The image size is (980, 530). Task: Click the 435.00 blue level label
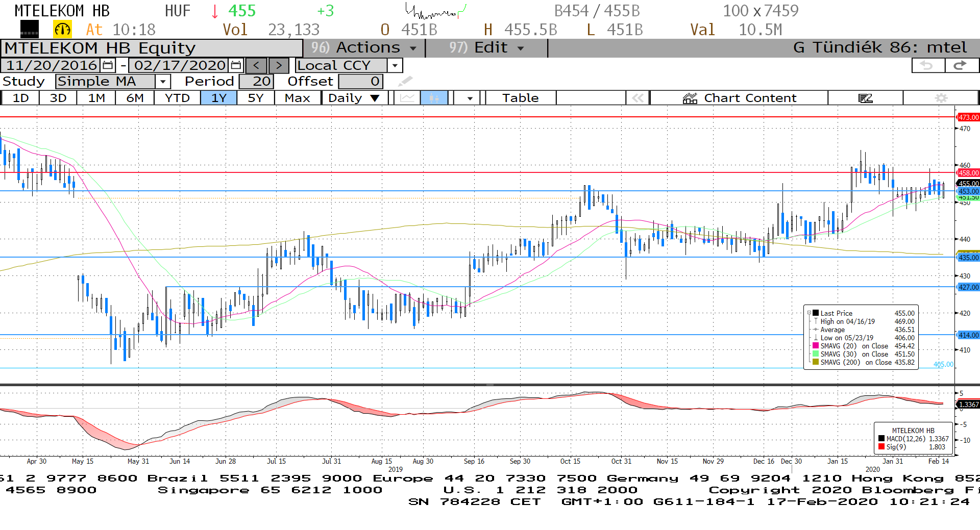tap(968, 258)
